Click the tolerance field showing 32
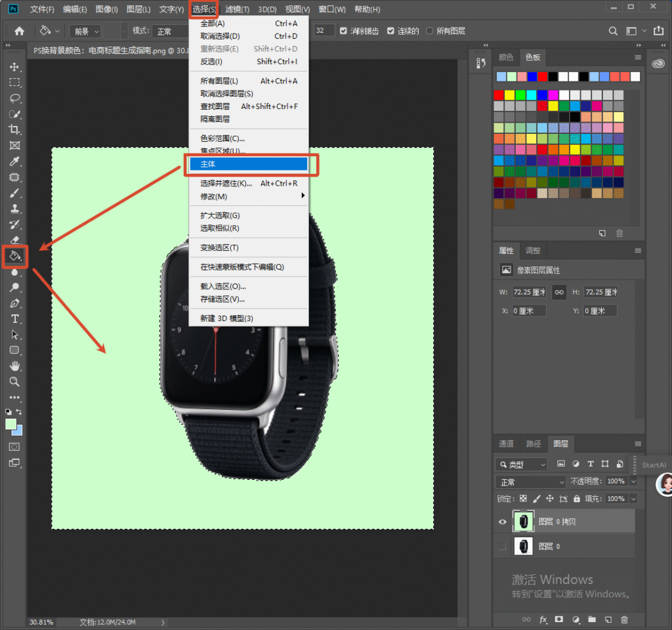Screen dimensions: 672x630 (x=324, y=30)
